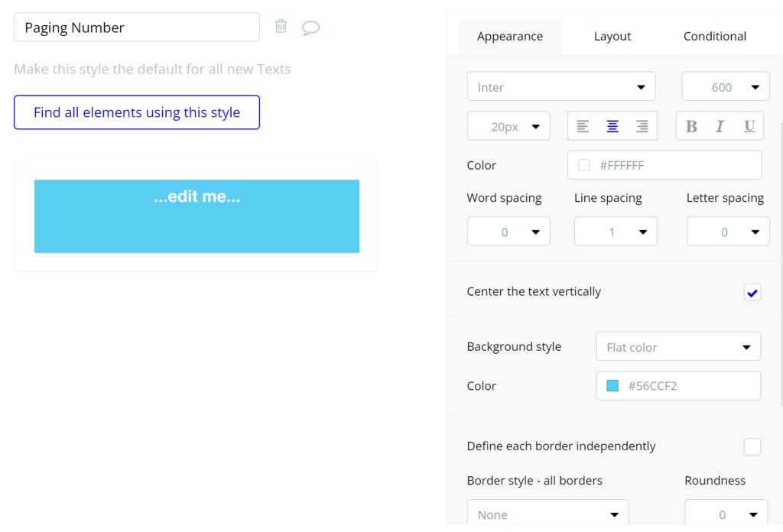
Task: Click the Paging Number style name field
Action: (x=137, y=28)
